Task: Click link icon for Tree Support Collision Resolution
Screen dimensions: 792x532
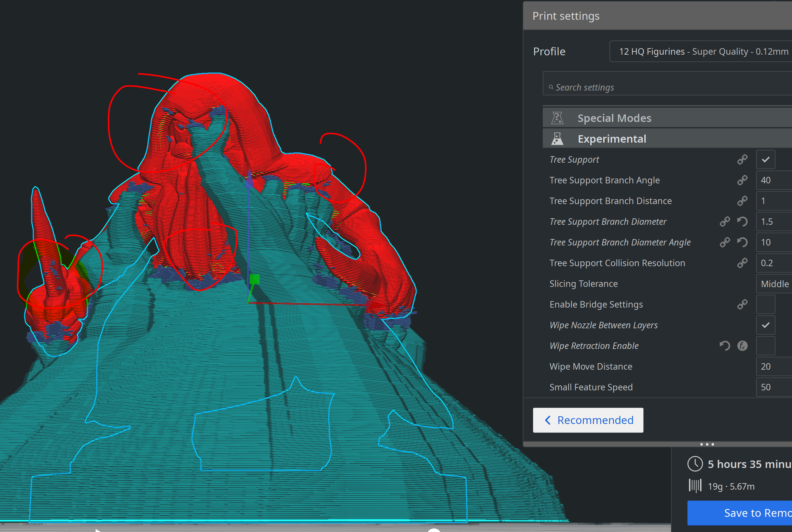Action: (742, 263)
